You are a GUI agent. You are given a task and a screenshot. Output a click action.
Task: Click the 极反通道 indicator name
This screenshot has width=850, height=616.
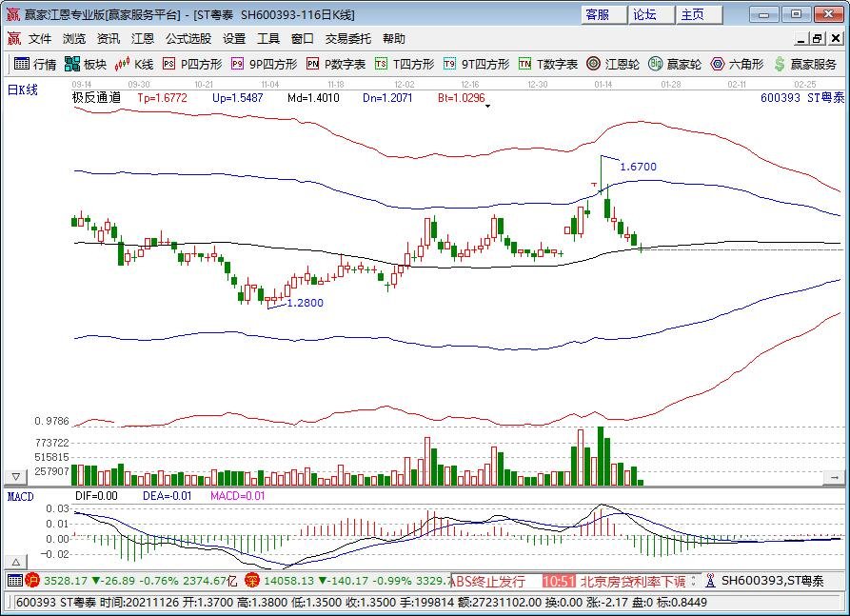point(96,98)
